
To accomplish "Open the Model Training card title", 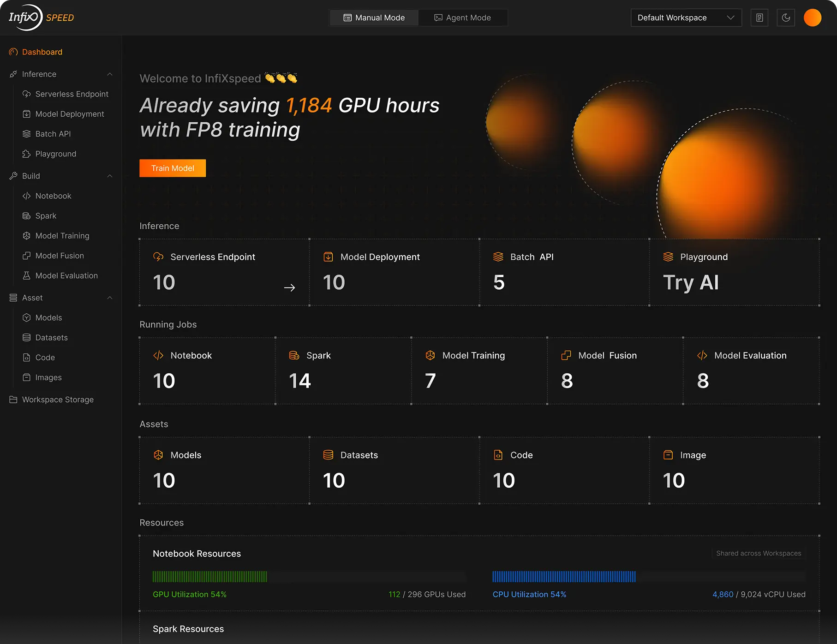I will (473, 356).
